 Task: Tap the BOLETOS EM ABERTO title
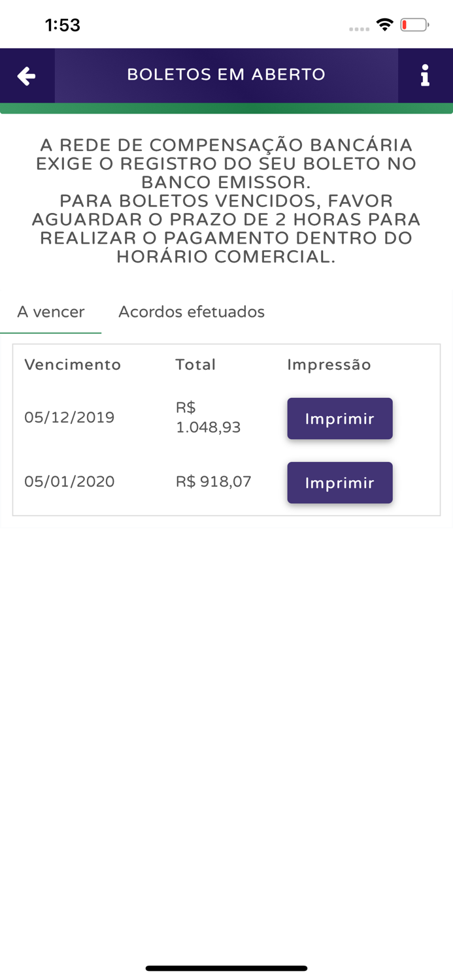point(226,74)
